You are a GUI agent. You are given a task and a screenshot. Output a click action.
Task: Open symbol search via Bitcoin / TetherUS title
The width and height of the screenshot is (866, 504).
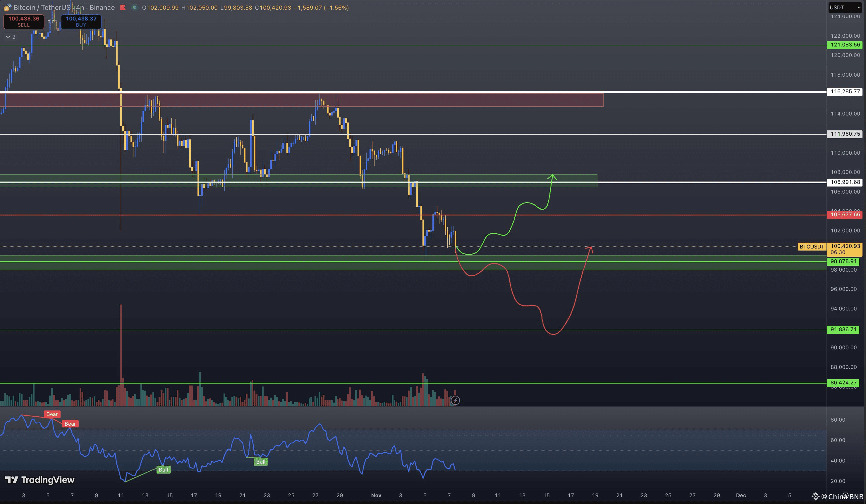click(x=41, y=8)
